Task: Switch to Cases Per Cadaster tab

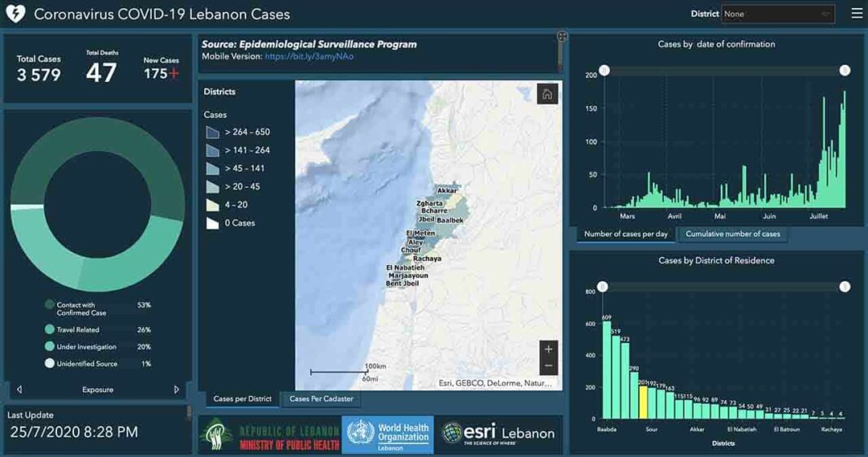Action: point(322,398)
